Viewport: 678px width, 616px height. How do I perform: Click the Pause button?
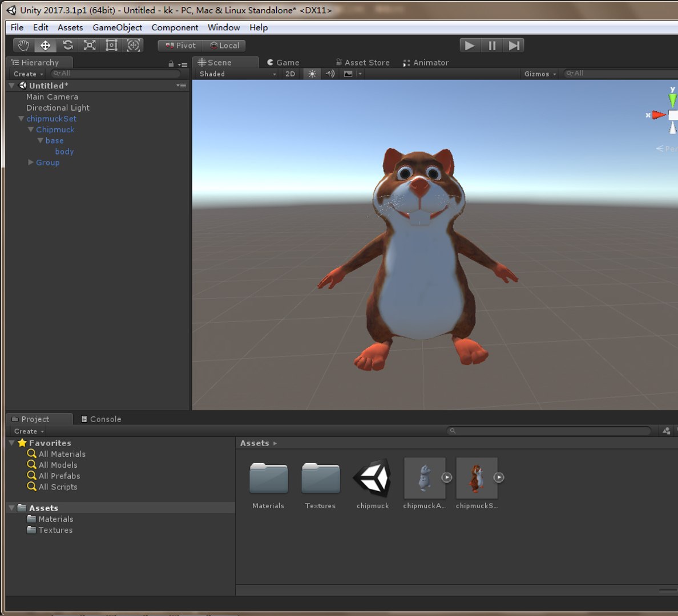(492, 46)
